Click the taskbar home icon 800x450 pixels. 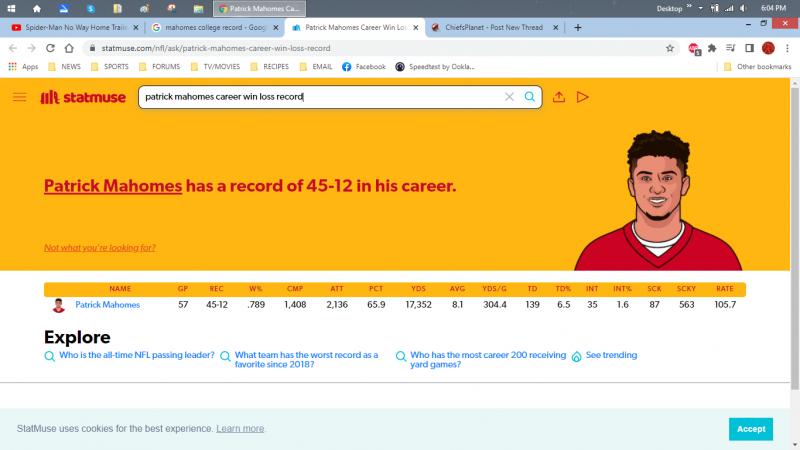click(37, 8)
